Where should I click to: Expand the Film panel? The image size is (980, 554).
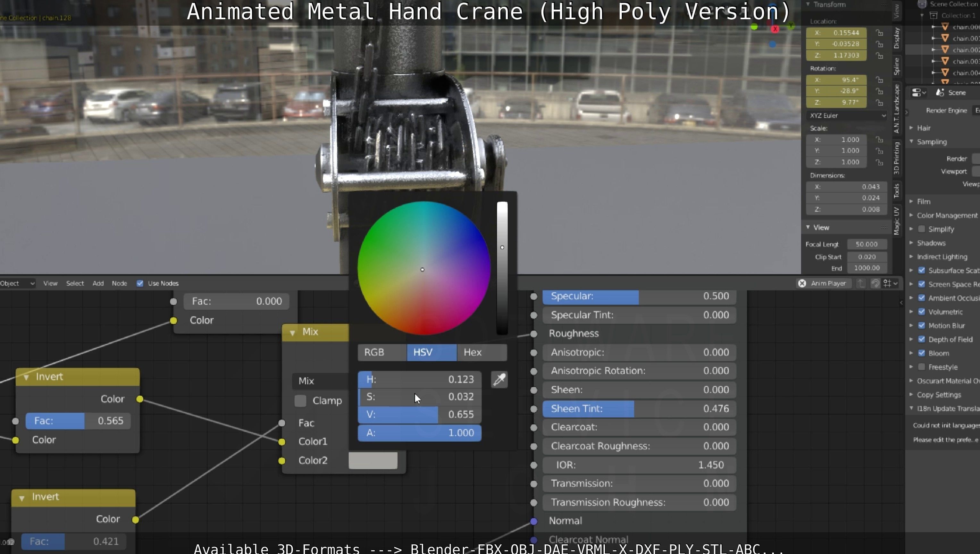coord(911,201)
